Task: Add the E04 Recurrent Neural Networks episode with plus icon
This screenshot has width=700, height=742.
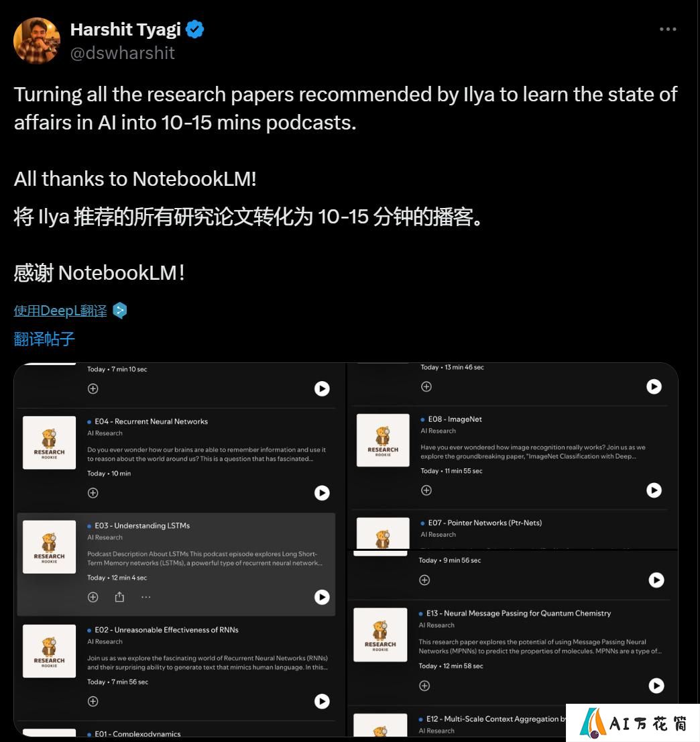Action: point(93,493)
